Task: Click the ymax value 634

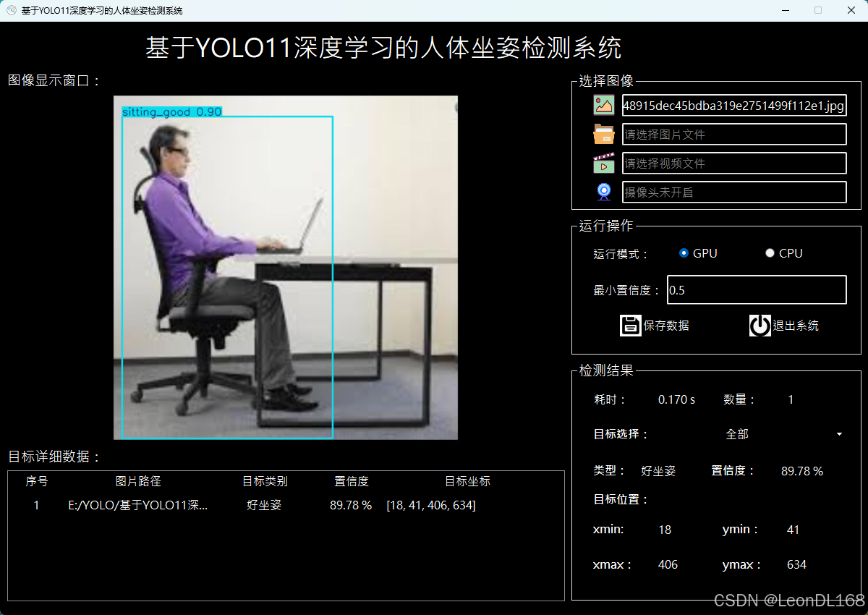Action: coord(796,564)
